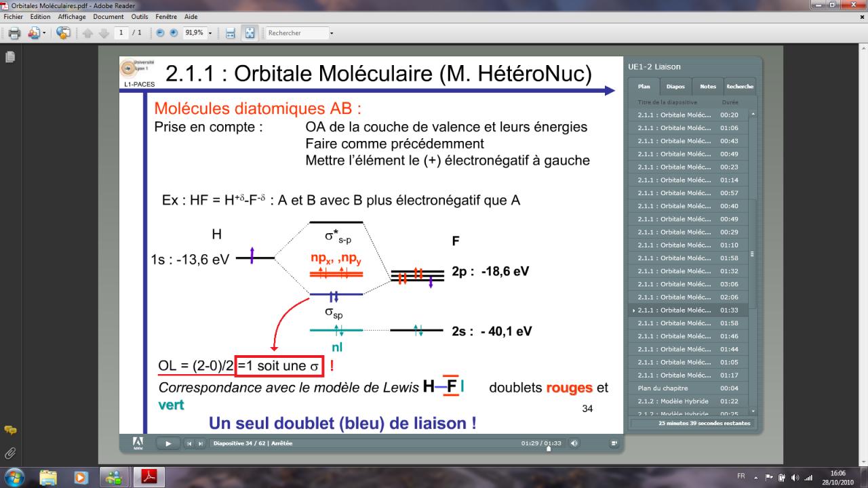Open the collaboration icon's dropdown arrow
The width and height of the screenshot is (868, 488).
45,33
